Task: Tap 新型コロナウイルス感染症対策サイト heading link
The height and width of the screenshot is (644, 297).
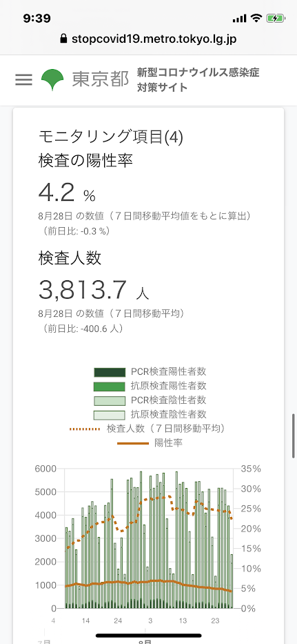Action: click(x=198, y=79)
